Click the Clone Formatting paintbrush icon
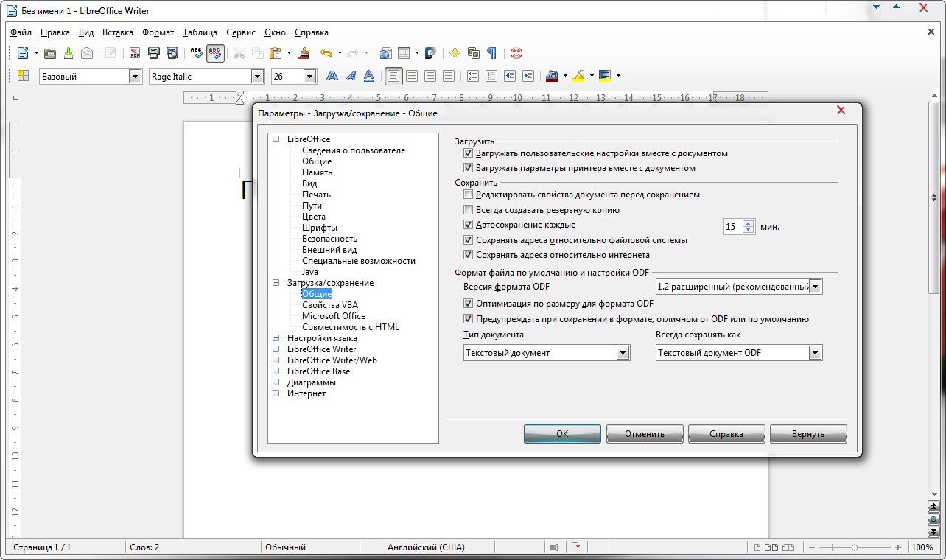Image resolution: width=946 pixels, height=560 pixels. pos(303,53)
